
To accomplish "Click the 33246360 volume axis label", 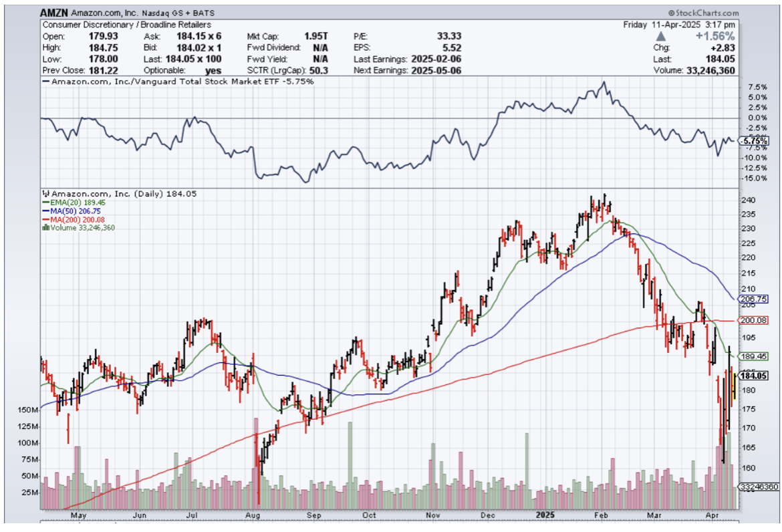I will pos(755,487).
